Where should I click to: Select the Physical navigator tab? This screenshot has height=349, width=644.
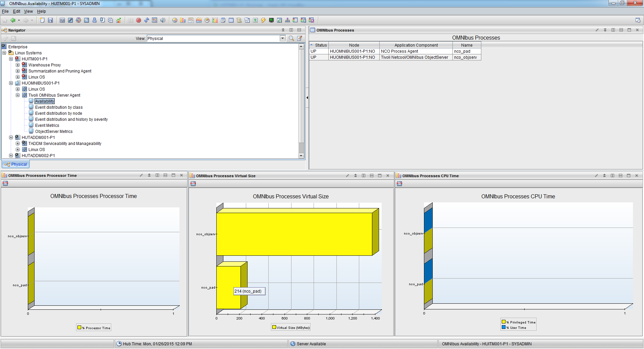[x=16, y=164]
